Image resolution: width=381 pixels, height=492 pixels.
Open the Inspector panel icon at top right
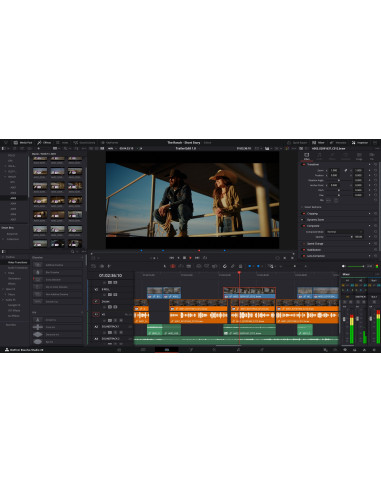click(360, 143)
